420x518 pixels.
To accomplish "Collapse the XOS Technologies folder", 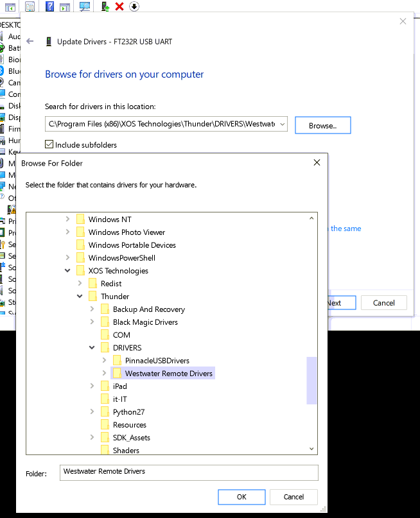I will tap(68, 271).
